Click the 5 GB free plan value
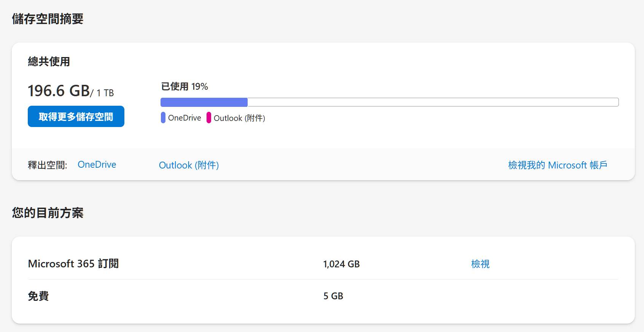 [x=333, y=296]
